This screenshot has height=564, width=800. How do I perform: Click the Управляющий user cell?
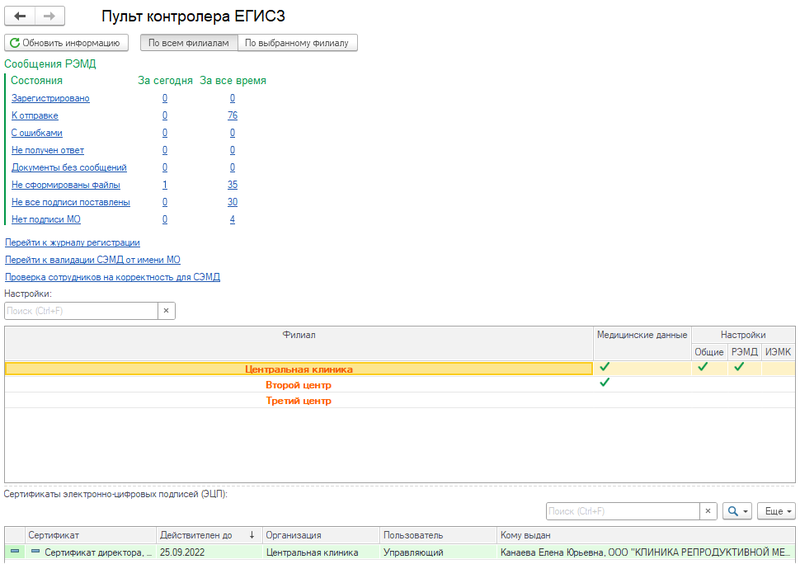click(x=438, y=552)
